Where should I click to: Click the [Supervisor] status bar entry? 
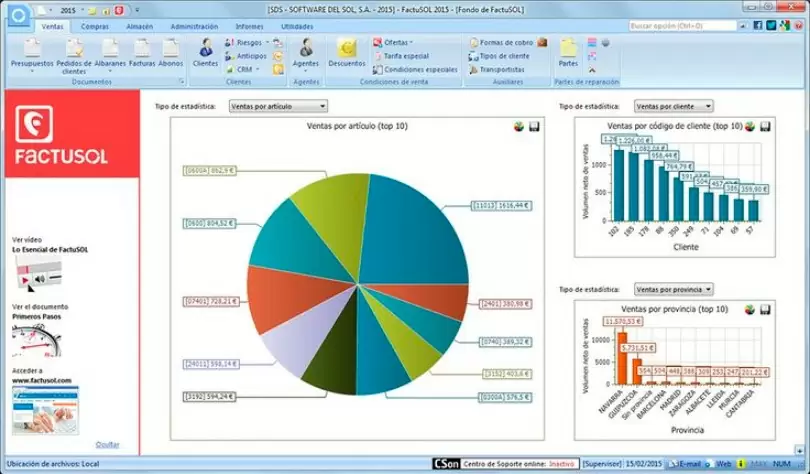pyautogui.click(x=602, y=464)
